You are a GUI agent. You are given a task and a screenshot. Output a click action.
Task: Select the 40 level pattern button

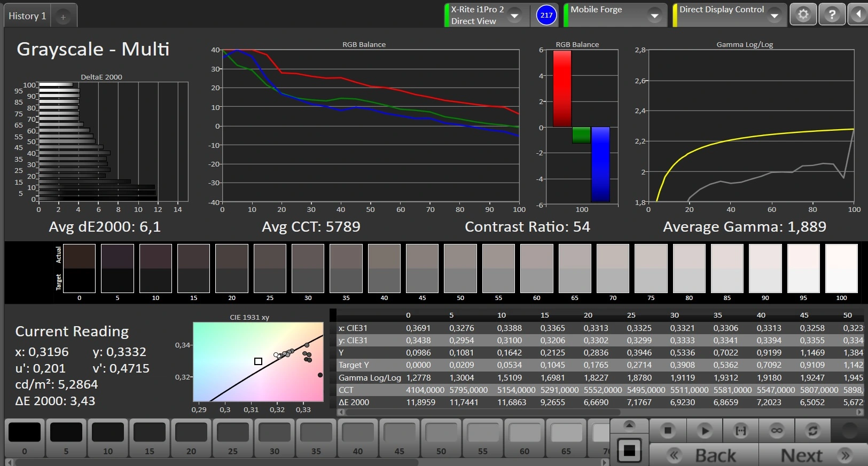tap(358, 439)
